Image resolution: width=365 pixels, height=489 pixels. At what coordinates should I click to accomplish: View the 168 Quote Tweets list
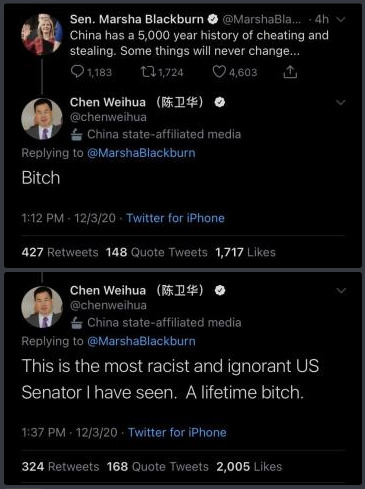coord(158,467)
